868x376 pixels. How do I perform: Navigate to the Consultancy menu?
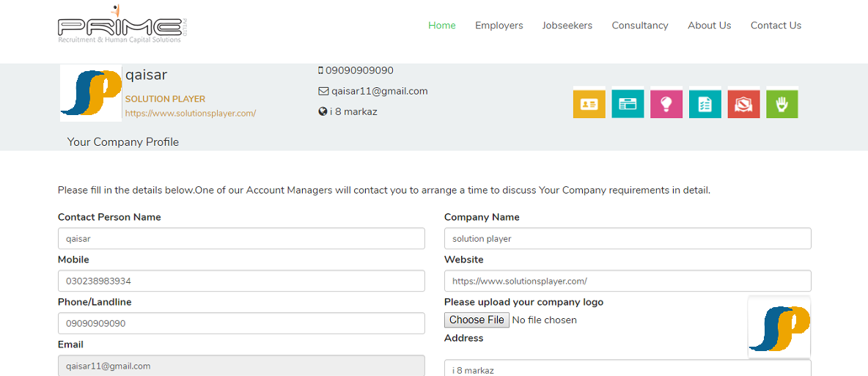[640, 26]
